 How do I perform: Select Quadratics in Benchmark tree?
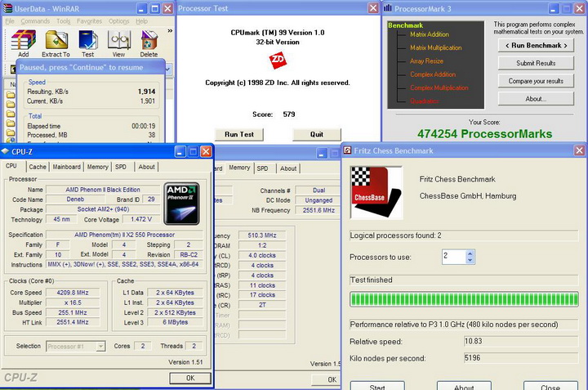coord(424,101)
